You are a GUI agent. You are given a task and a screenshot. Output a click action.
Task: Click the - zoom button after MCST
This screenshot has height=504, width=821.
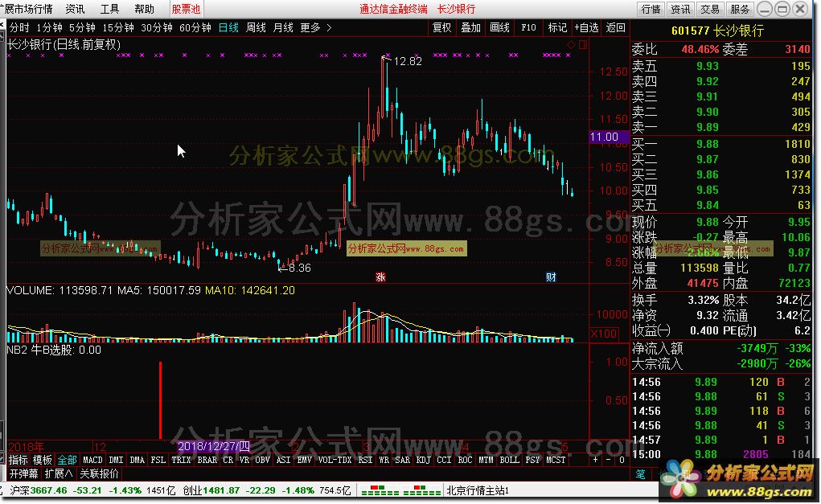(609, 460)
